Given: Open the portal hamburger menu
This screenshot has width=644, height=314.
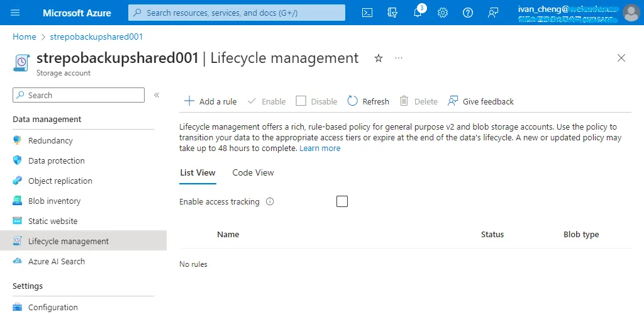Looking at the screenshot, I should [15, 13].
